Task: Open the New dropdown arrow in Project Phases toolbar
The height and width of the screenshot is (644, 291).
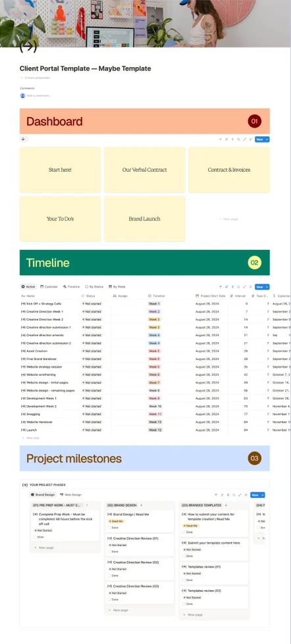Action: 263,495
